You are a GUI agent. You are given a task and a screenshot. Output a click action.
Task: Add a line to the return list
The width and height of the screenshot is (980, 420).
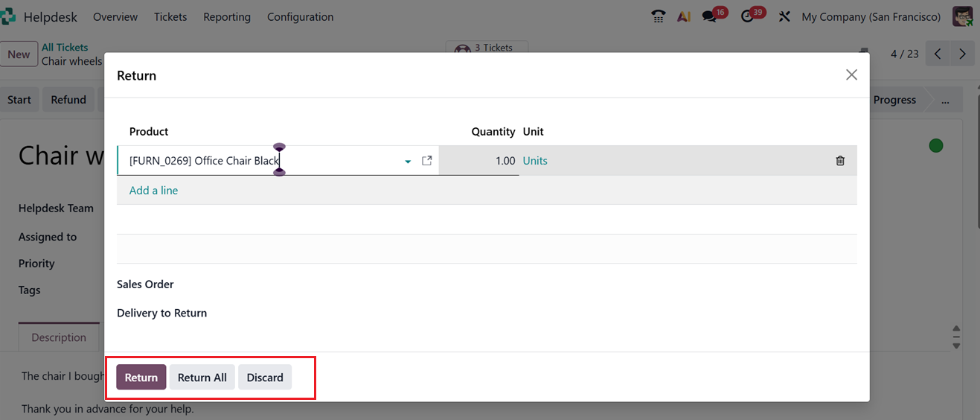pyautogui.click(x=153, y=191)
